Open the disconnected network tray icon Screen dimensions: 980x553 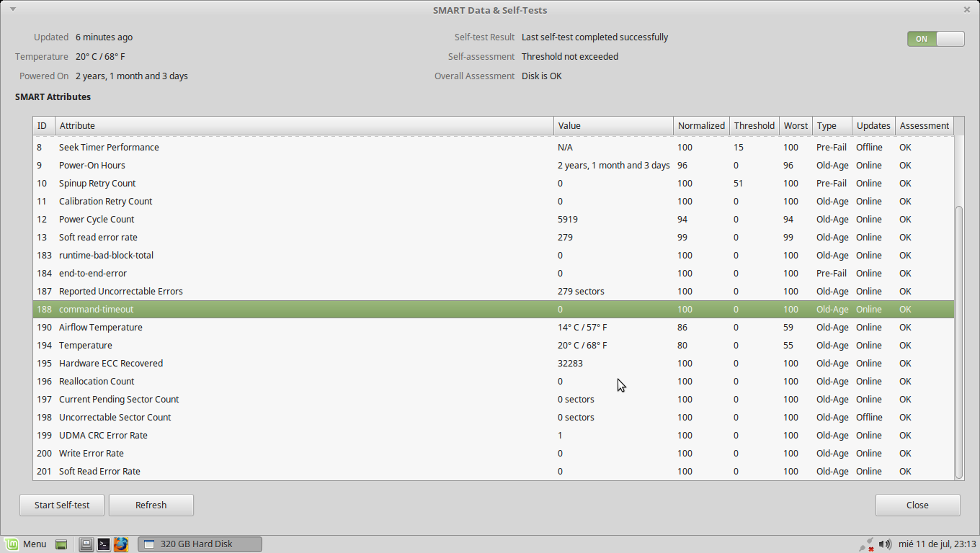(867, 544)
